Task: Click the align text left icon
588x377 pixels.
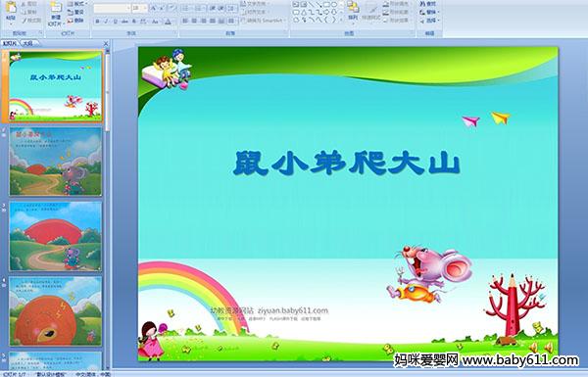Action: point(185,21)
